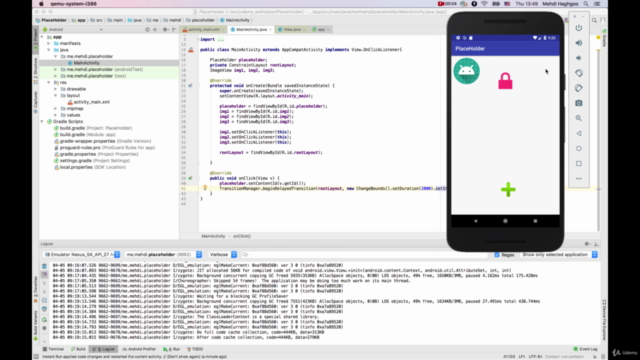The width and height of the screenshot is (640, 360).
Task: Click the scroll-from-source target icon in Project panel
Action: point(147,29)
